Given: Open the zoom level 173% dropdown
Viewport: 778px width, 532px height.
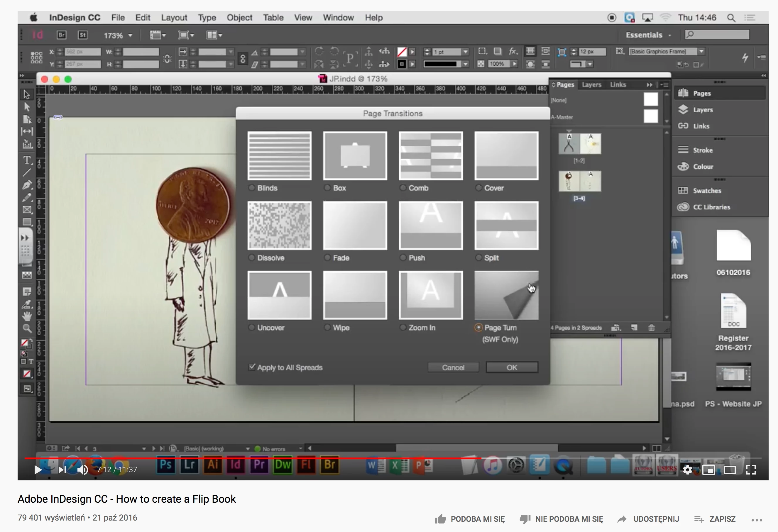Looking at the screenshot, I should 118,35.
